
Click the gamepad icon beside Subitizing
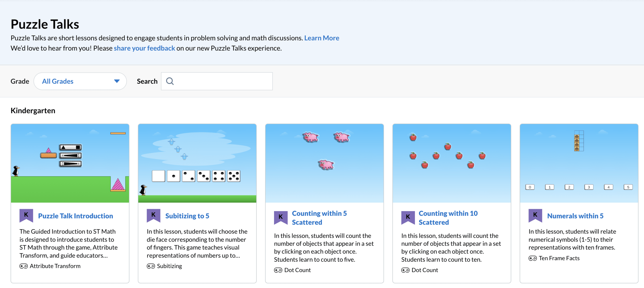[x=151, y=266]
